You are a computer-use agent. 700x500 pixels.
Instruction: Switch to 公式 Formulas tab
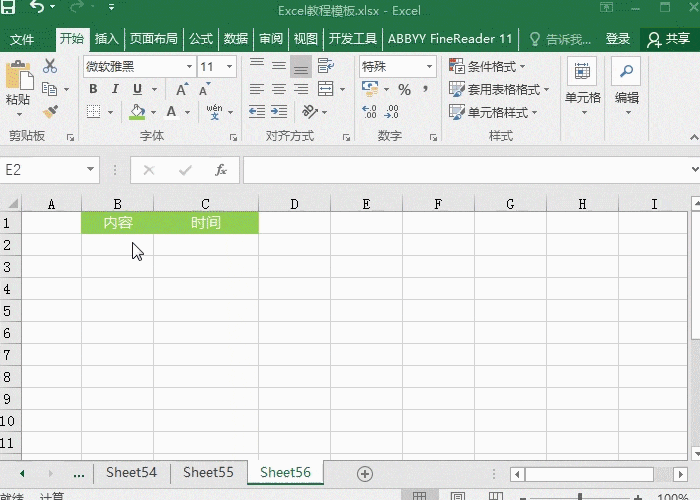(x=200, y=39)
